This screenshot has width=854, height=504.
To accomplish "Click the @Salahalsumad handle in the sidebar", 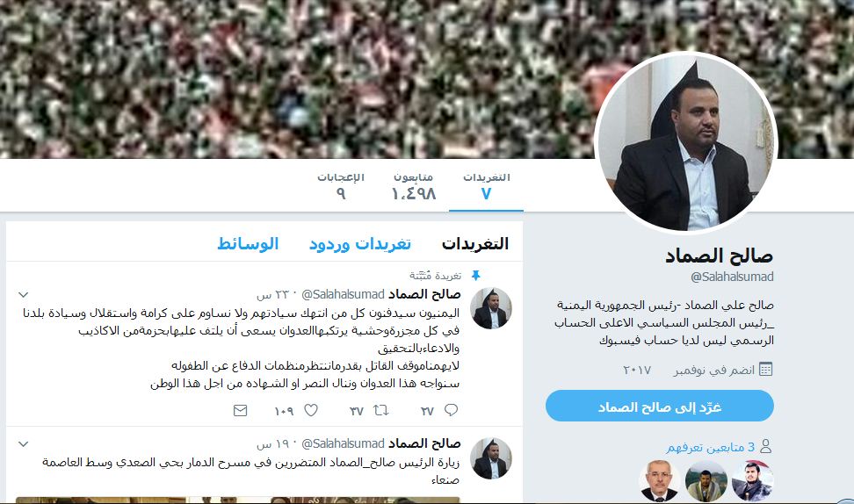I will (x=732, y=277).
